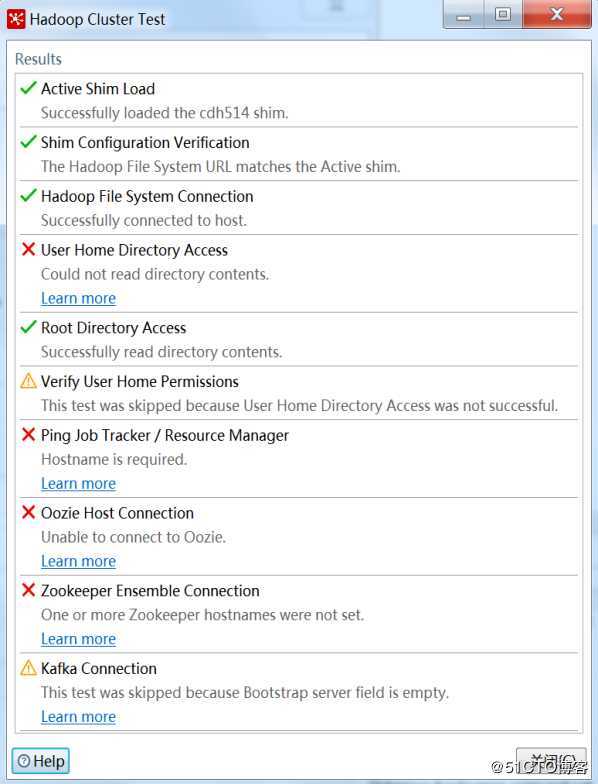The height and width of the screenshot is (784, 598).
Task: Click the warning icon next to Kafka Connection
Action: tap(28, 668)
